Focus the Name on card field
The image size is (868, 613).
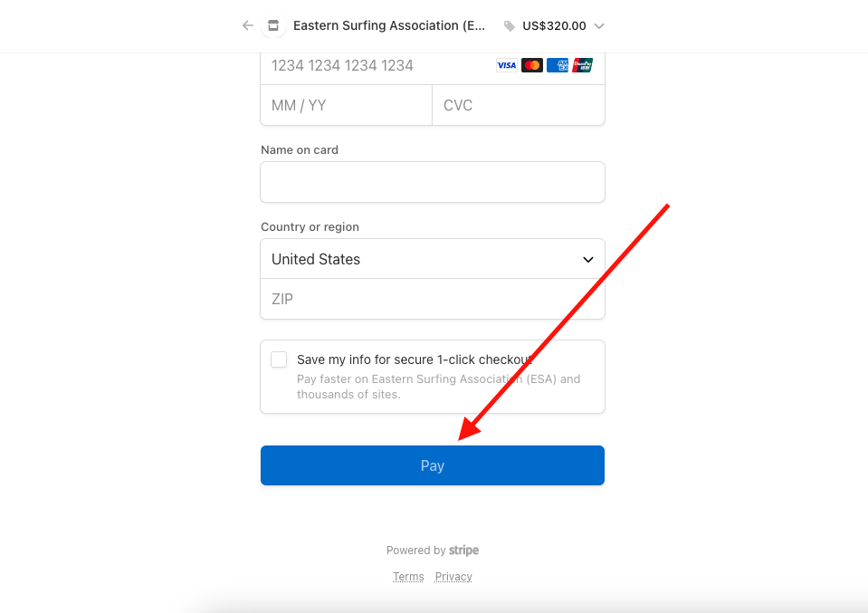433,182
